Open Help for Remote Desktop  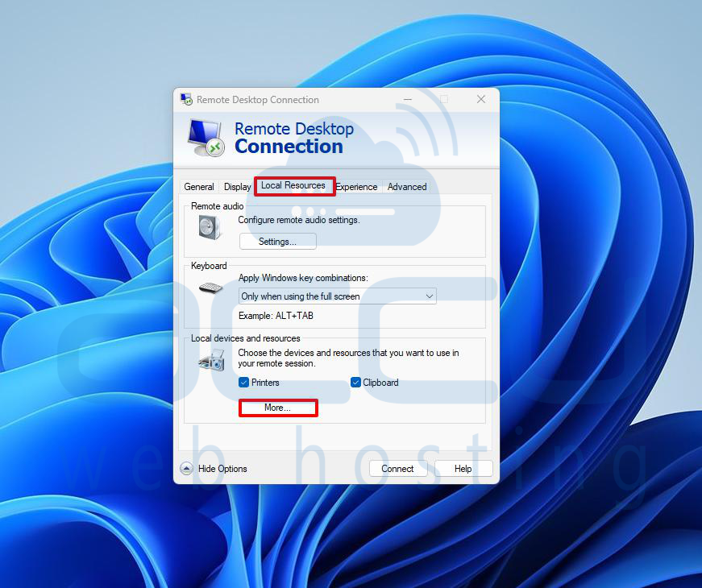click(463, 469)
